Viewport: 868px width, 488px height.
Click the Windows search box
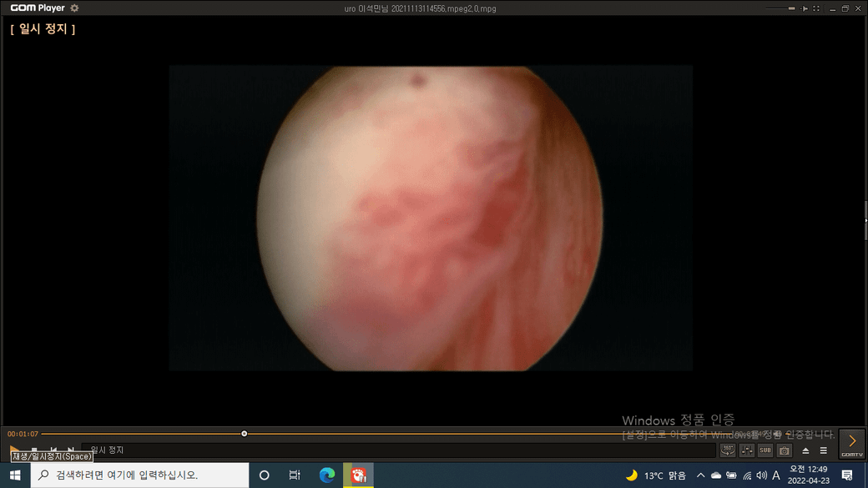pyautogui.click(x=140, y=475)
